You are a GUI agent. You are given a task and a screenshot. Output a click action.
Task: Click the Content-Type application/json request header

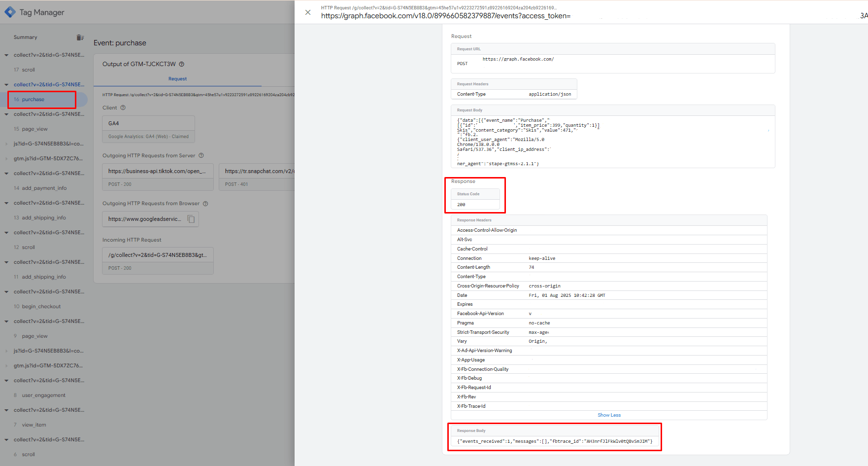(514, 94)
